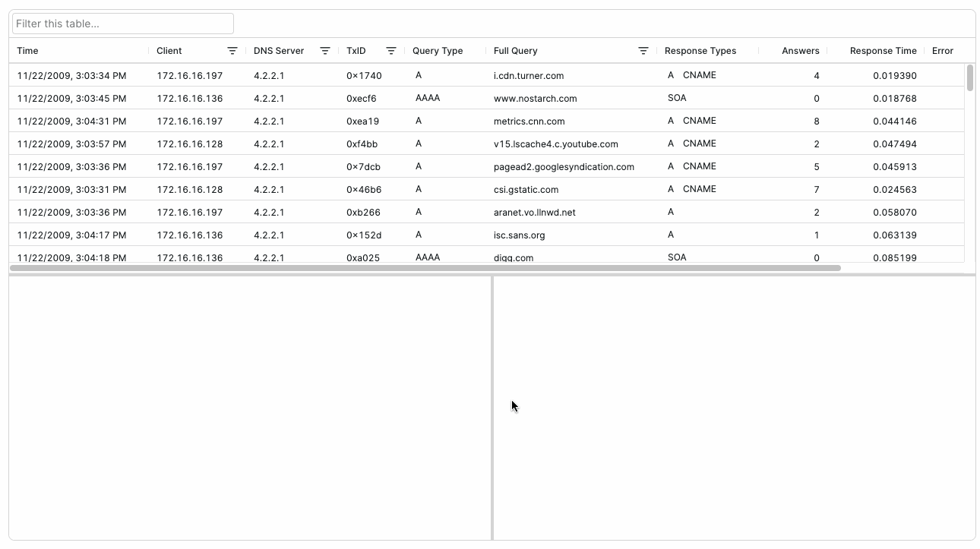980x549 pixels.
Task: Click client 172.16.16.136 in isc.sans.org row
Action: tap(190, 235)
